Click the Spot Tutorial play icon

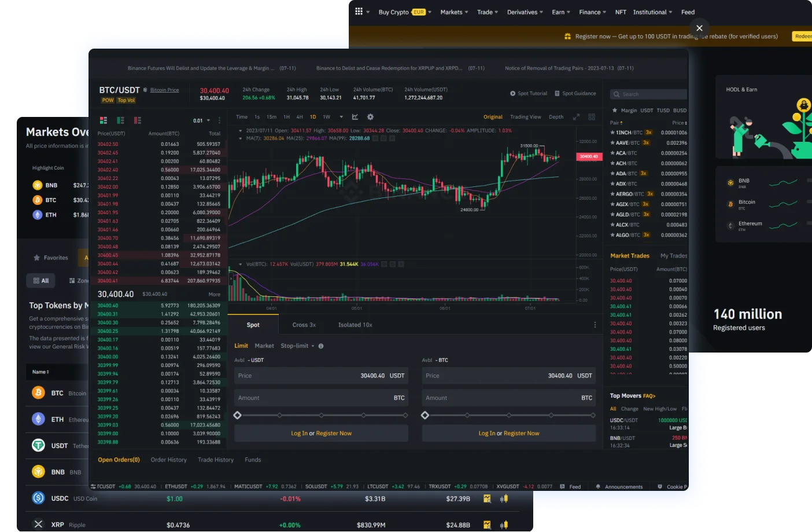pos(512,93)
